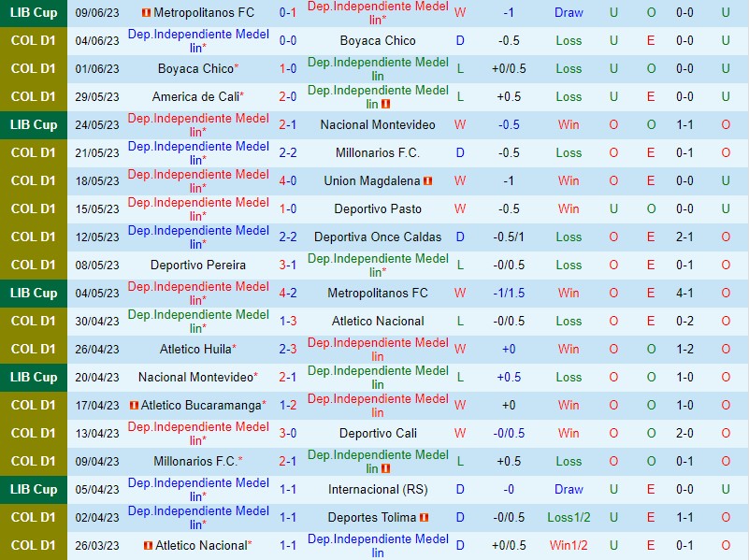Viewport: 749px width, 560px height.
Task: Open LIB Cup league label dated 24/05/23
Action: point(34,125)
